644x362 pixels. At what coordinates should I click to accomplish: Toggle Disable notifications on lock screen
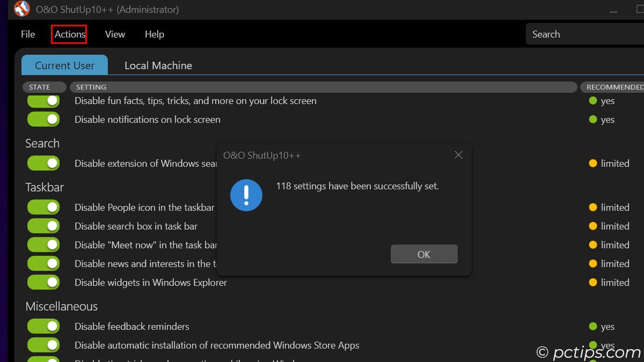click(43, 120)
